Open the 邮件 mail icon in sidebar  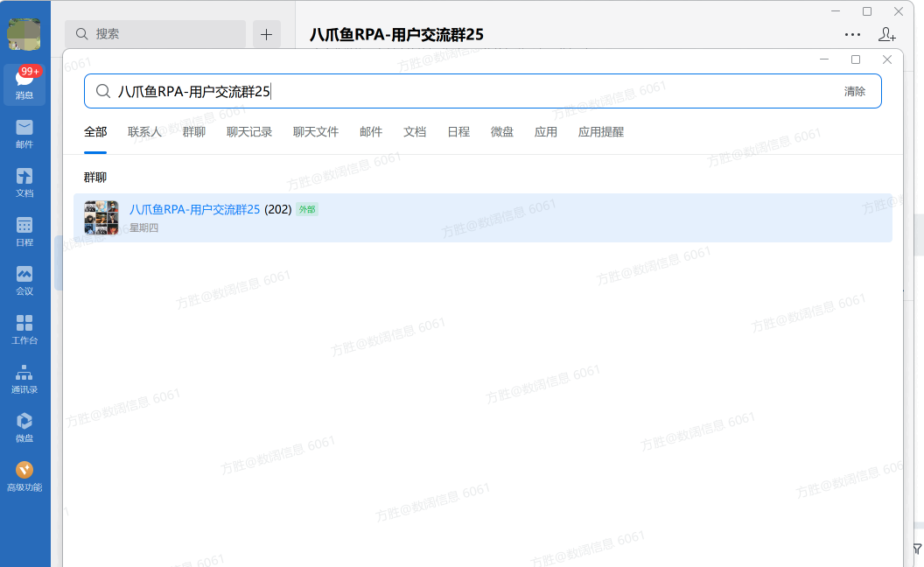point(24,134)
